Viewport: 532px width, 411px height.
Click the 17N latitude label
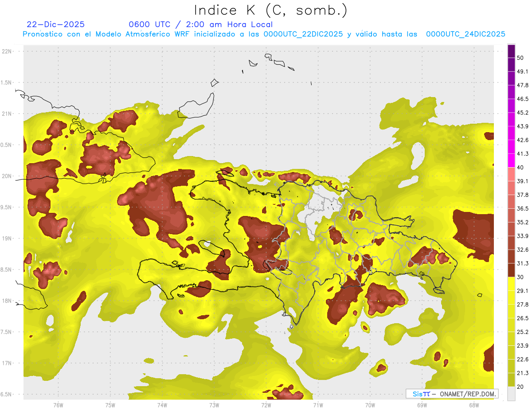click(8, 363)
